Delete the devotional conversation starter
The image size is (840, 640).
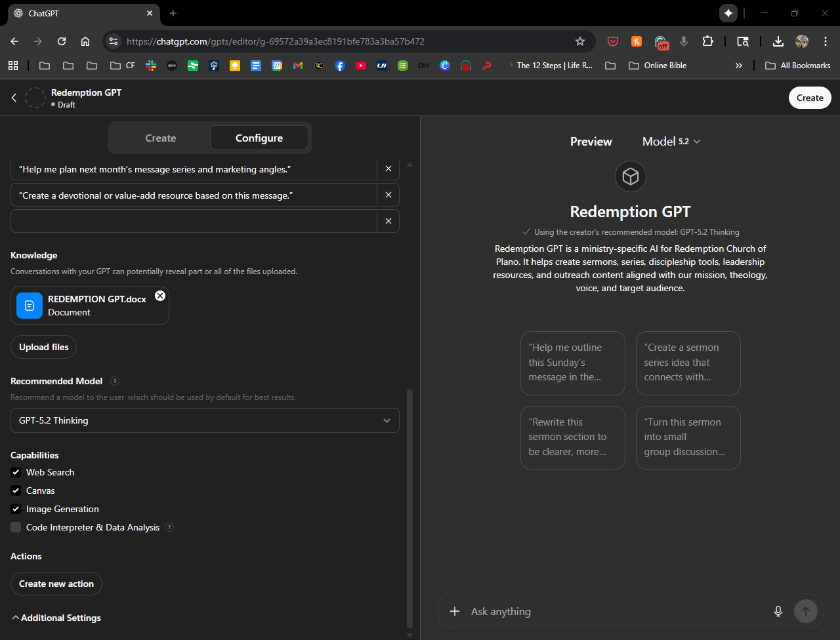[x=388, y=195]
